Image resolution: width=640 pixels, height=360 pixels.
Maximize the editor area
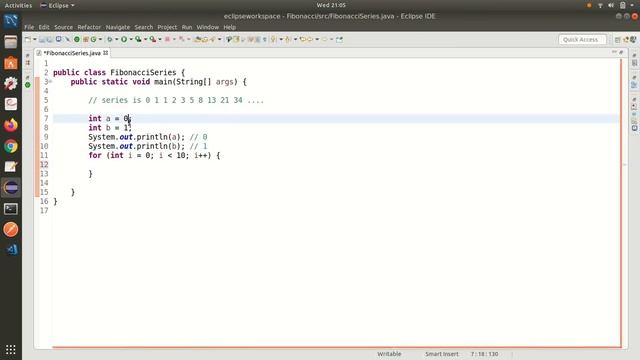tap(621, 52)
